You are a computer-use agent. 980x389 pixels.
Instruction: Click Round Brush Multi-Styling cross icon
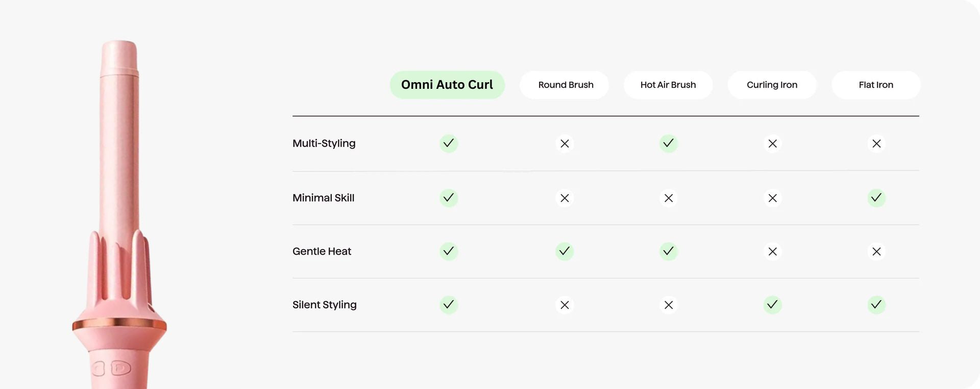565,144
